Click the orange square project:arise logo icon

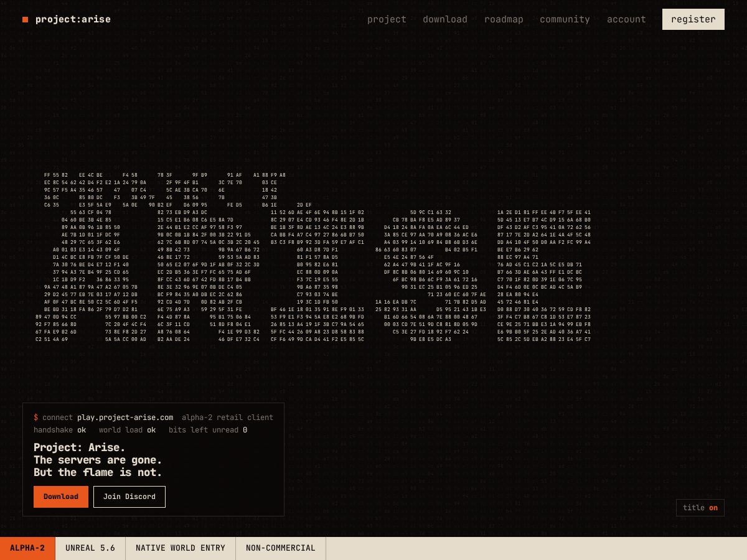pyautogui.click(x=26, y=19)
